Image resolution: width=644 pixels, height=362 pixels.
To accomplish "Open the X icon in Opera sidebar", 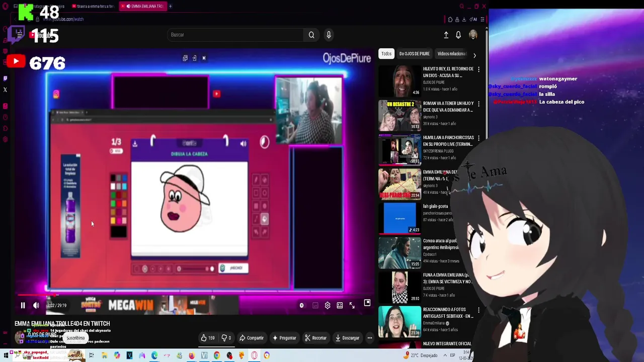I will pos(5,90).
